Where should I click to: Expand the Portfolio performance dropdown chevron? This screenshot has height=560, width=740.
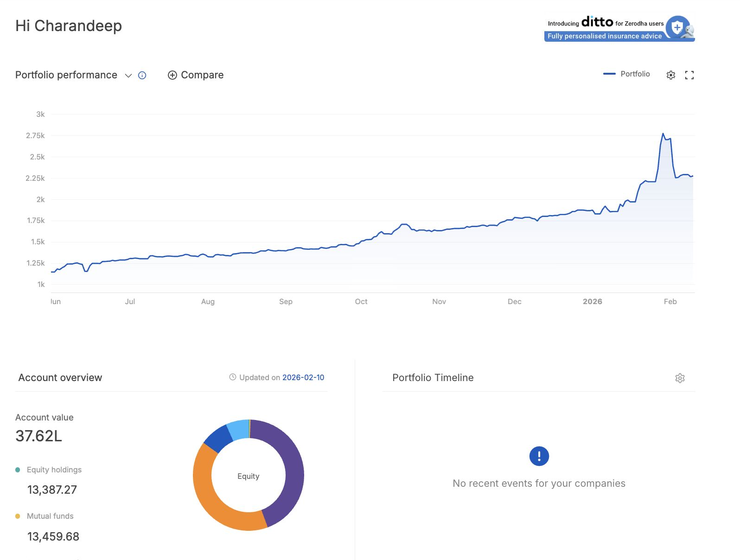click(128, 76)
